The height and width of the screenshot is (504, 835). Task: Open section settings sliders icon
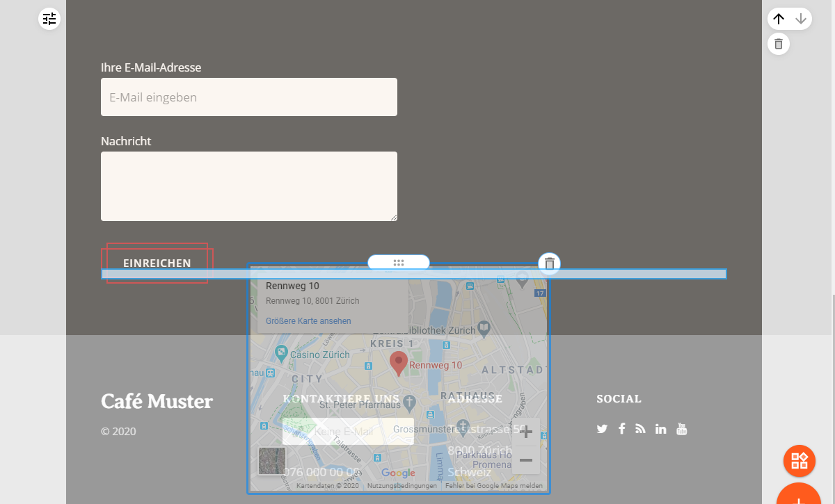(x=49, y=19)
